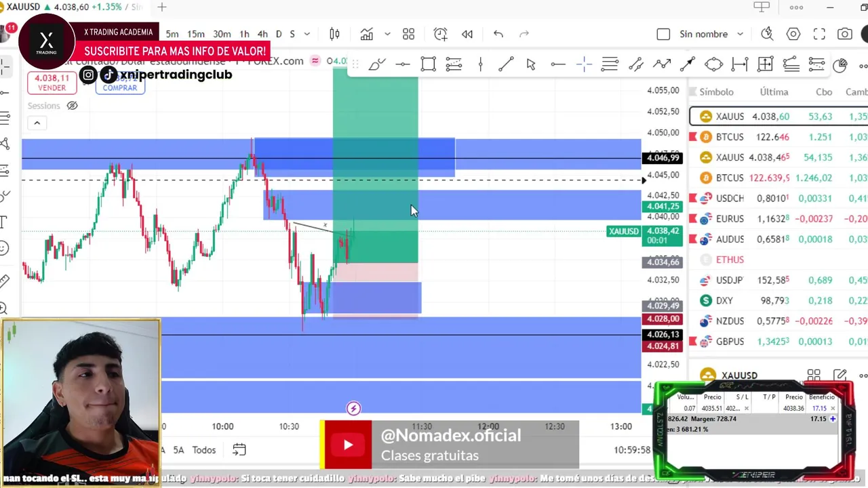The width and height of the screenshot is (868, 488).
Task: Select the rectangle drawing tool
Action: pyautogui.click(x=428, y=64)
